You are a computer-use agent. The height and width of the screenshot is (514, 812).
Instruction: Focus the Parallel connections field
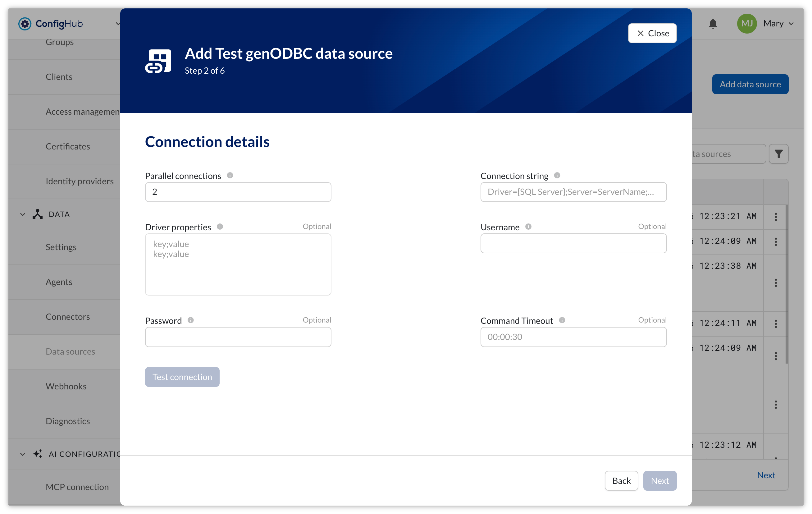pos(238,192)
